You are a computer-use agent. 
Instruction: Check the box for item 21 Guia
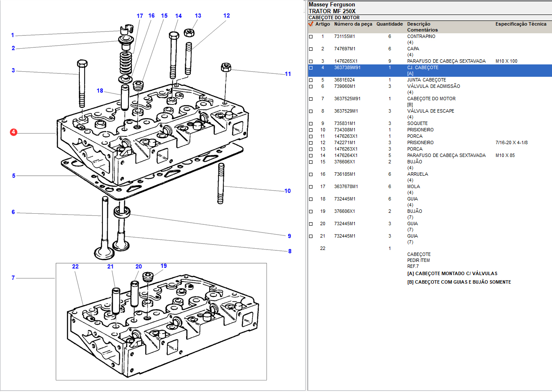tap(311, 236)
